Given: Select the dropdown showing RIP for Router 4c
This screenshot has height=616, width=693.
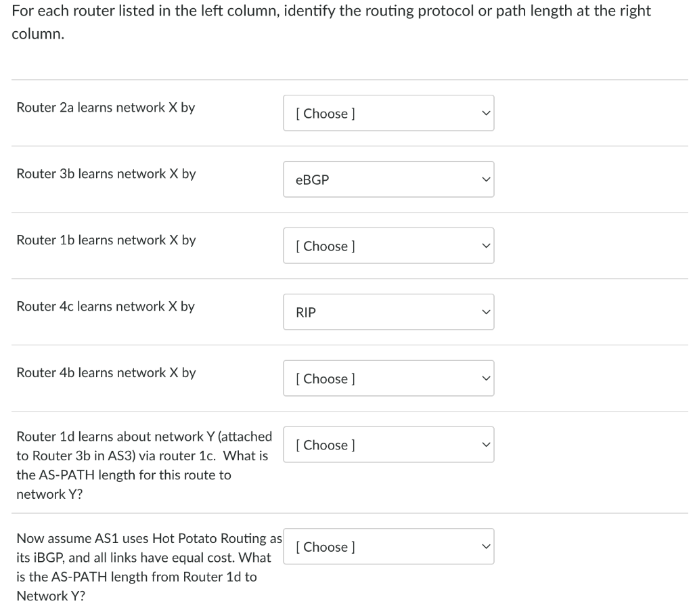Looking at the screenshot, I should (x=388, y=311).
